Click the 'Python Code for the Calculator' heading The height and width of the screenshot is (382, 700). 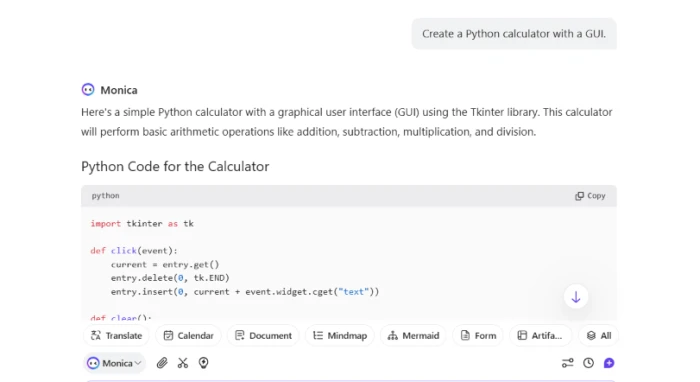tap(175, 166)
